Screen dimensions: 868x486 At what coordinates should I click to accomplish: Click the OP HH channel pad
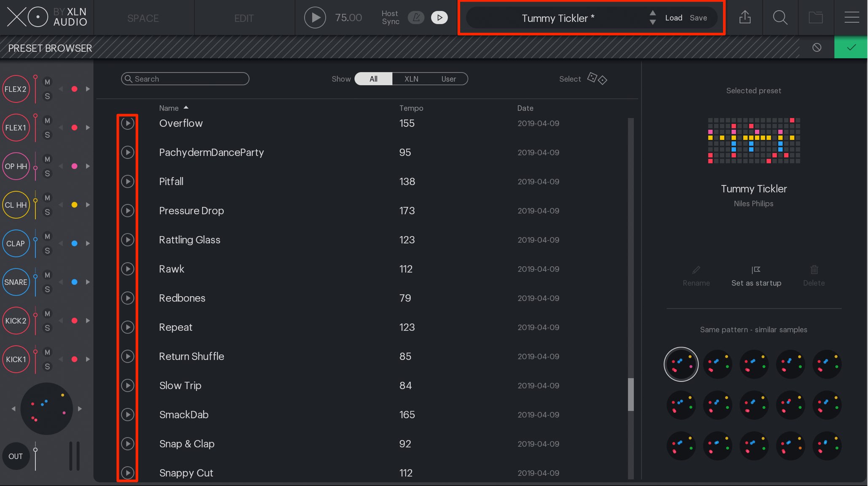point(16,166)
